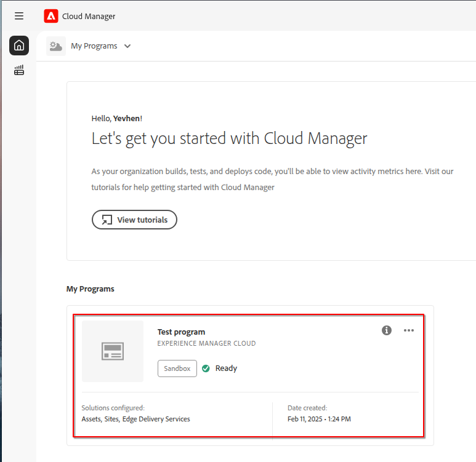Click the Date created label

(307, 408)
